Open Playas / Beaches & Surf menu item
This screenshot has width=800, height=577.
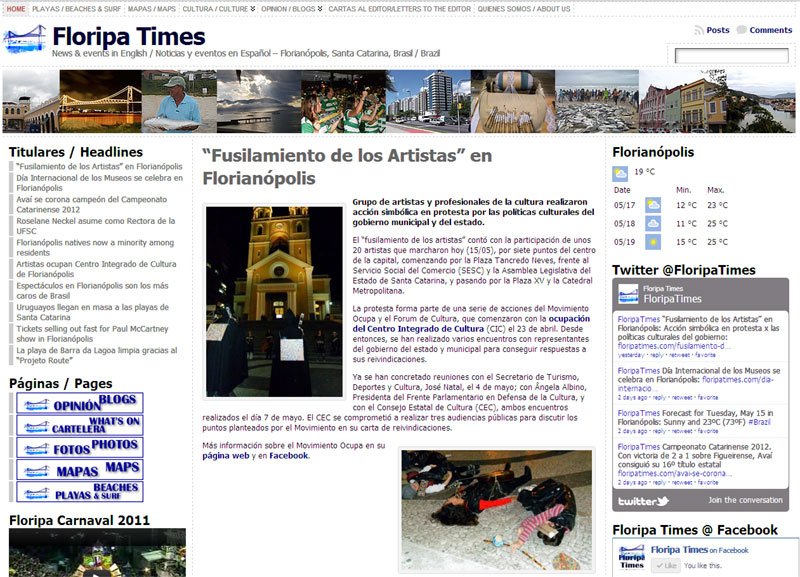pyautogui.click(x=77, y=9)
